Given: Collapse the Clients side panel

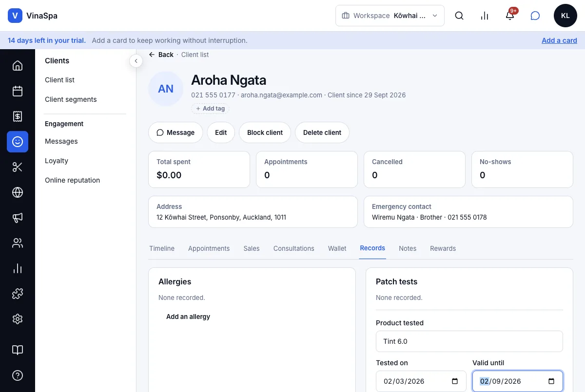Looking at the screenshot, I should 136,61.
